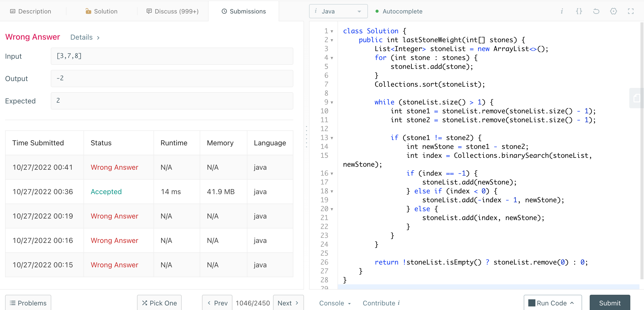Viewport: 644px width, 310px height.
Task: Go to Next problem
Action: coord(288,303)
